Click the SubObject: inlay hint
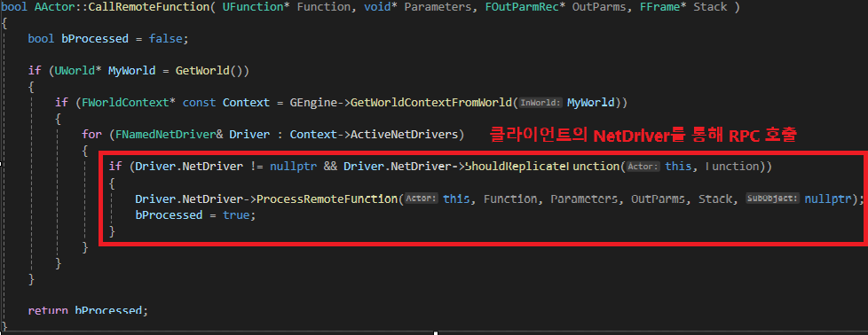Viewport: 868px width, 335px height. [x=773, y=199]
